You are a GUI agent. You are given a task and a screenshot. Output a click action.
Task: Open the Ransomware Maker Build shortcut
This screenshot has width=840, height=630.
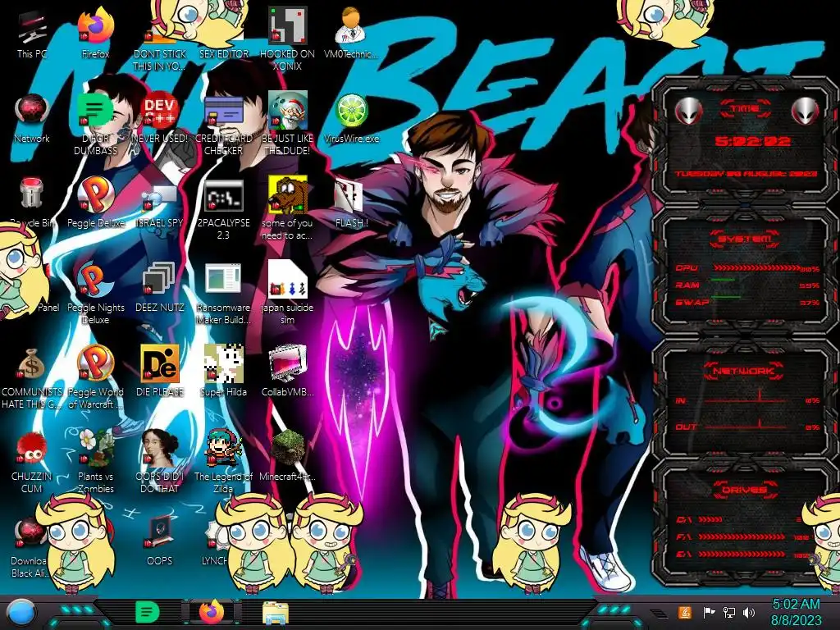(223, 280)
